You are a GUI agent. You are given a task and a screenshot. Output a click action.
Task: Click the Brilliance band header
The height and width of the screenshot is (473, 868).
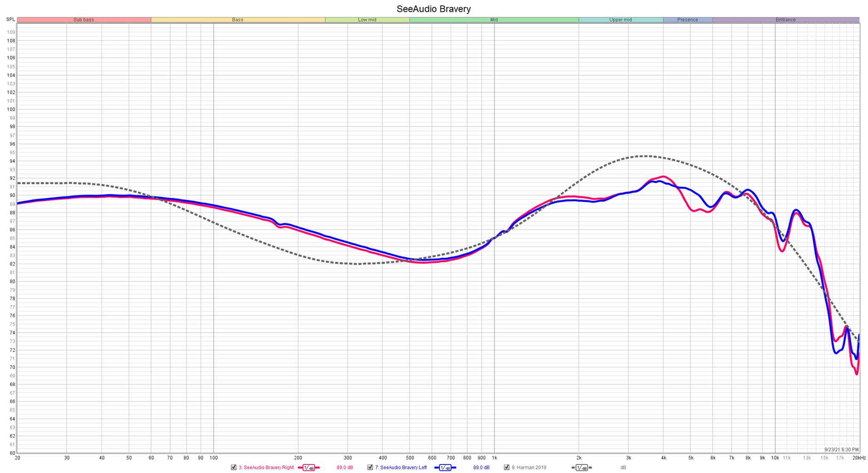coord(786,20)
